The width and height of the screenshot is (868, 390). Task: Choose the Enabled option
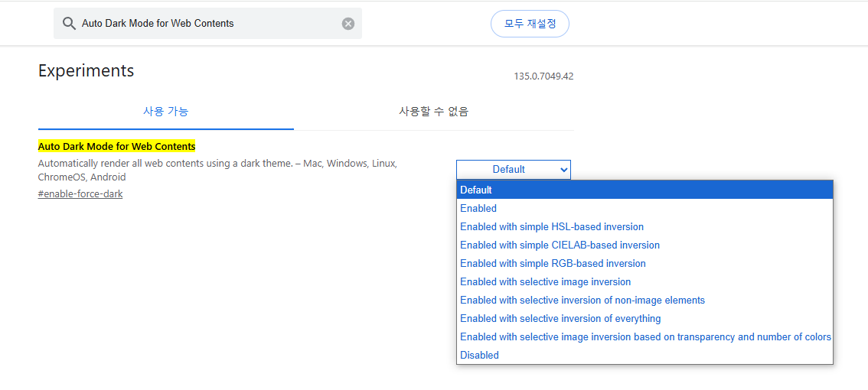645,208
